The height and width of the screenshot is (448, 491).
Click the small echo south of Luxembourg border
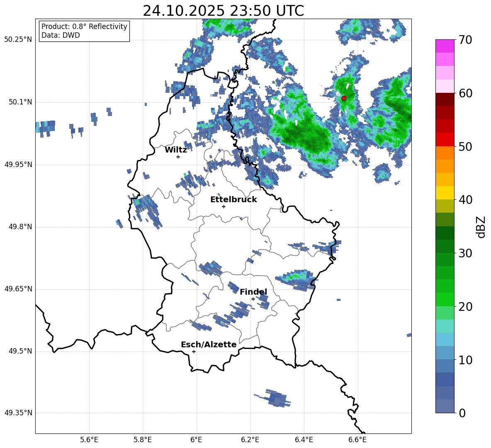click(x=273, y=398)
